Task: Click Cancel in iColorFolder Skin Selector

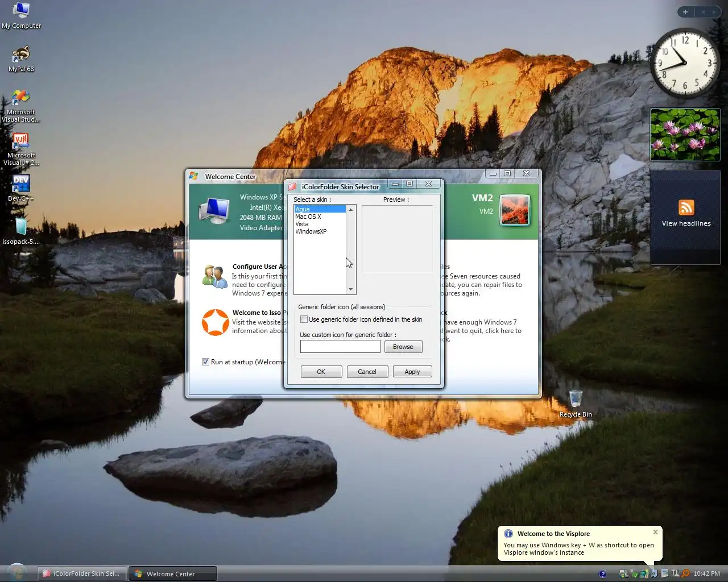Action: (367, 372)
